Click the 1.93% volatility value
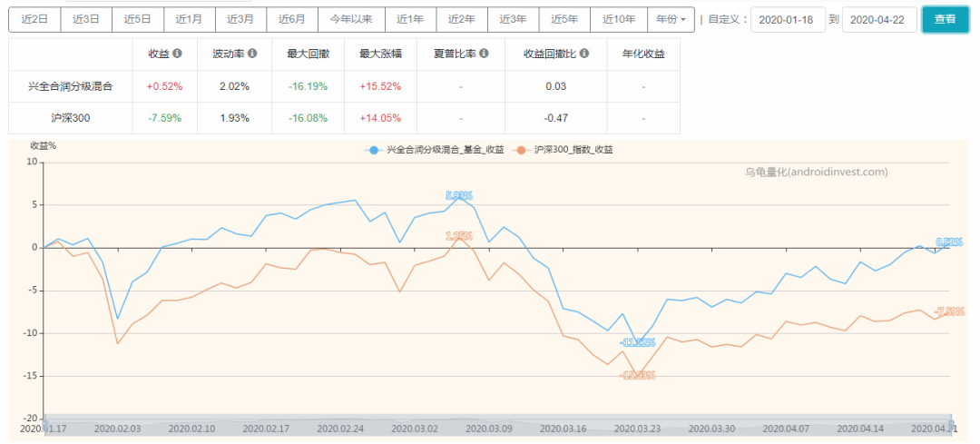This screenshot has width=980, height=444. click(234, 118)
